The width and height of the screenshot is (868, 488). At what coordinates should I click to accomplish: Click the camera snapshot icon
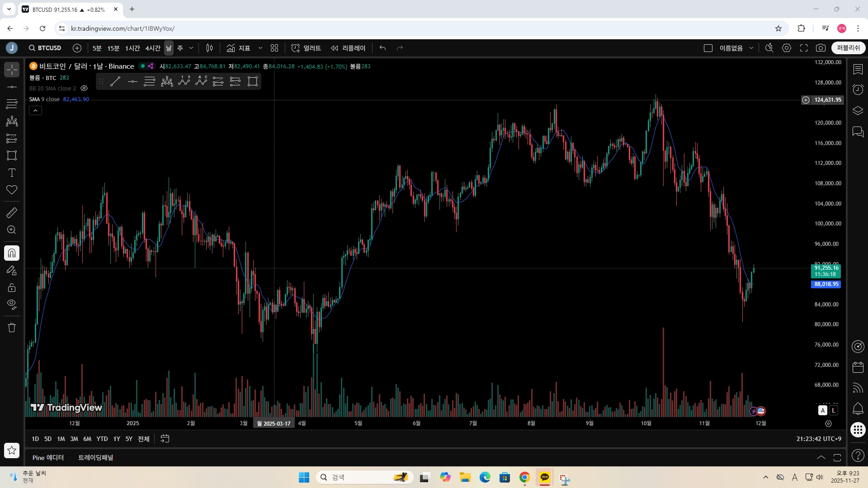coord(821,48)
